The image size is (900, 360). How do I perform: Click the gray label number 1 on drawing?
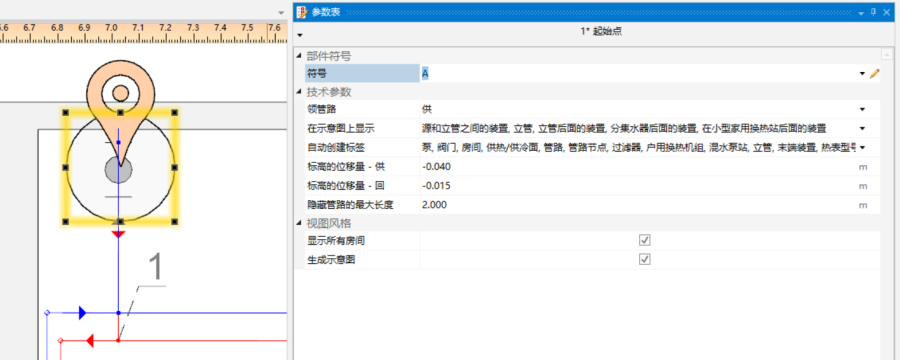point(155,267)
